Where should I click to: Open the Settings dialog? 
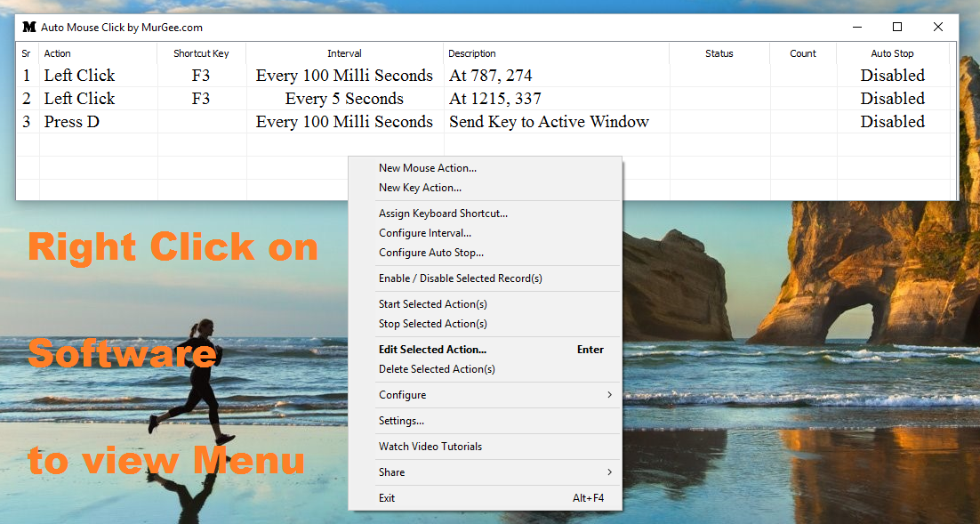[x=400, y=421]
